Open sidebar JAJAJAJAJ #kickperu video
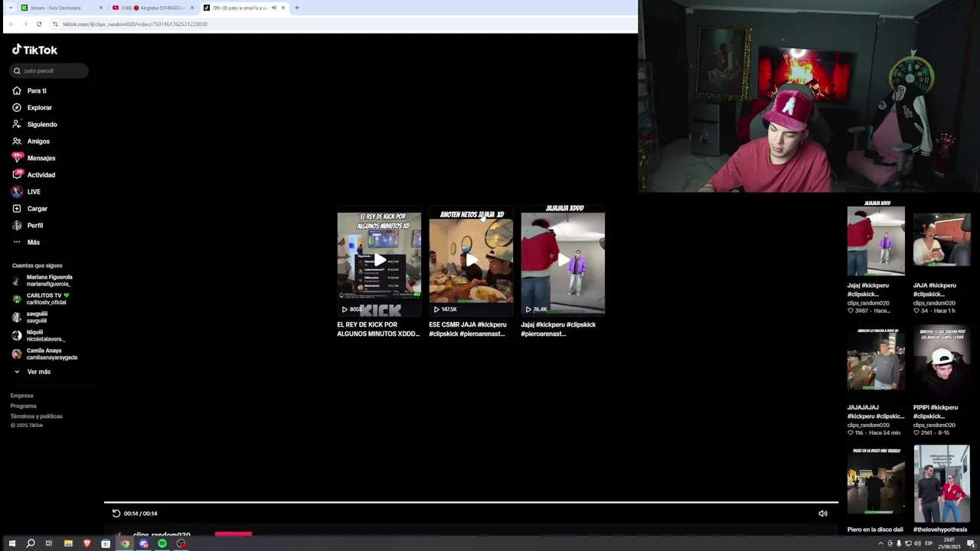This screenshot has width=980, height=551. coord(876,360)
